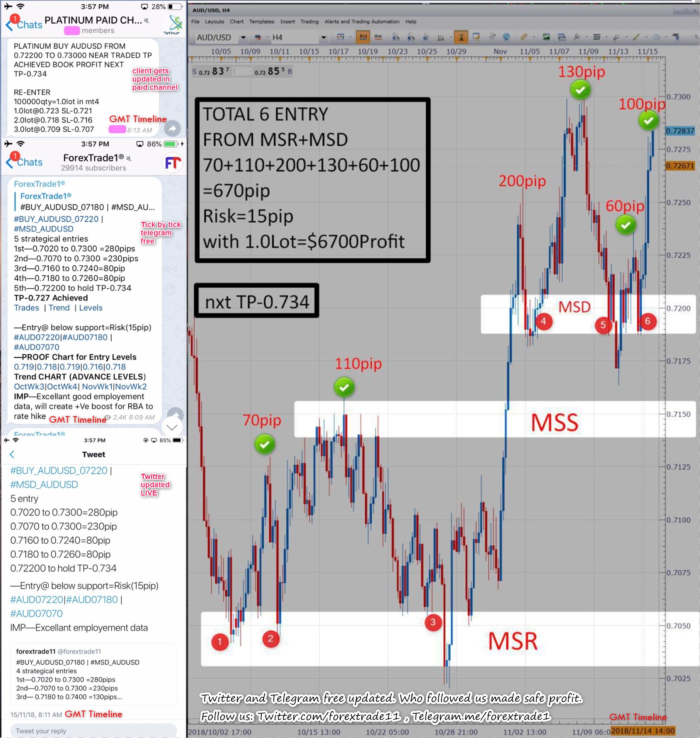Open dropdown arrow next to trend line tool
Screen dimensions: 700x738
[646, 37]
